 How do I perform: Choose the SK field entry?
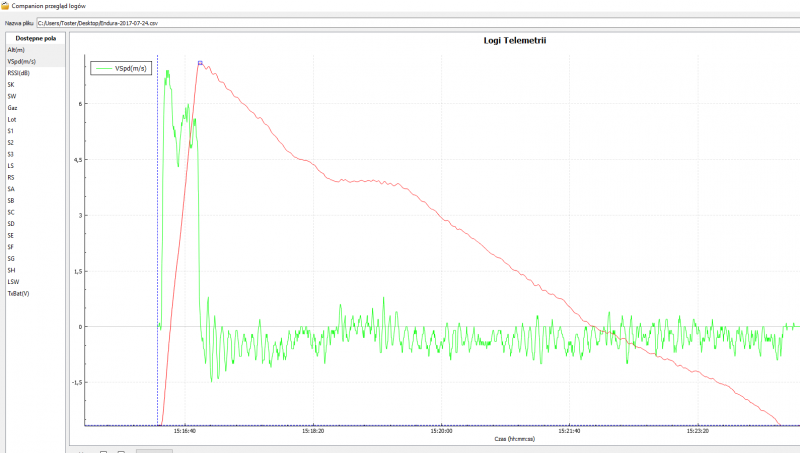coord(11,84)
